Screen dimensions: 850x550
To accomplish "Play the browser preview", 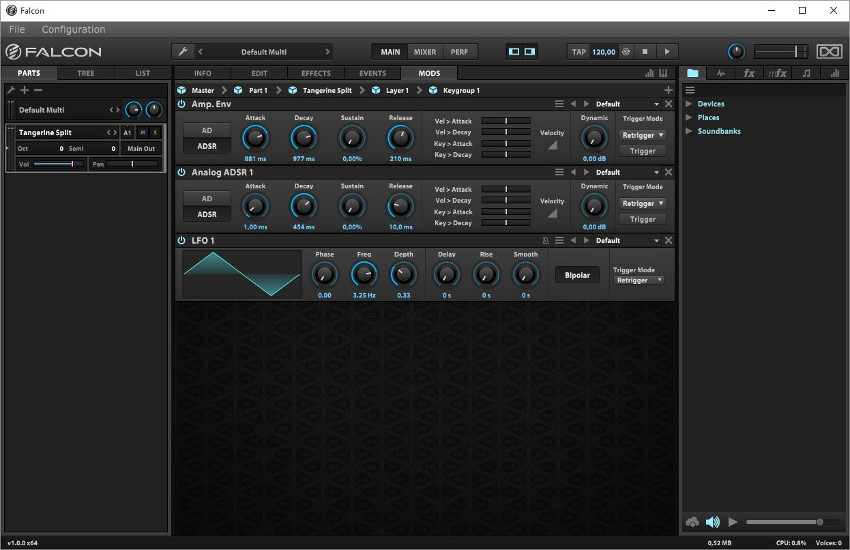I will click(733, 522).
